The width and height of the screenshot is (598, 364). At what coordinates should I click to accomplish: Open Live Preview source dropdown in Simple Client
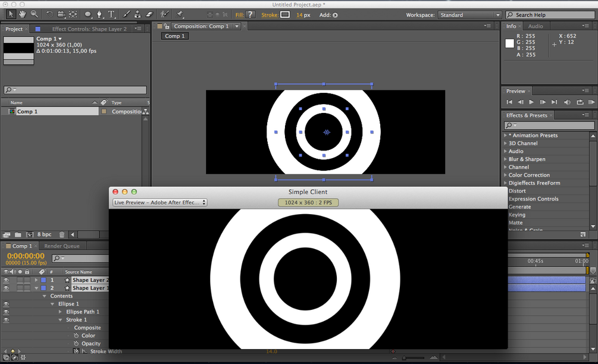point(159,202)
